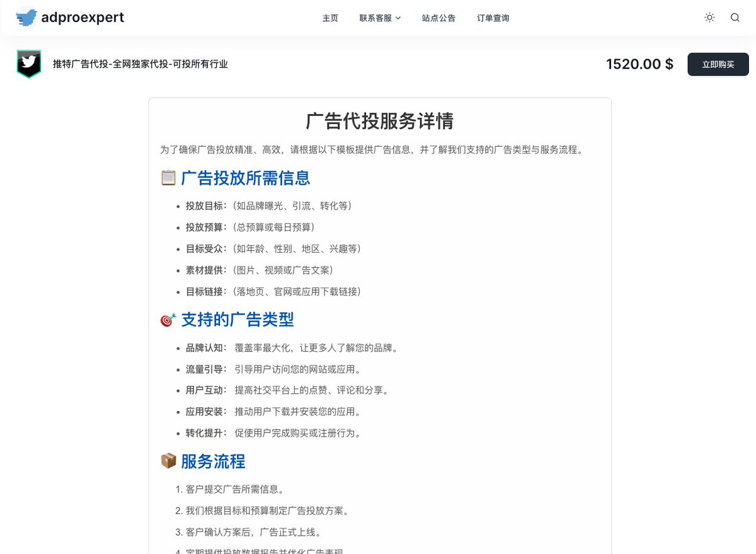Open the 订单查询 page
756x554 pixels.
[x=493, y=18]
